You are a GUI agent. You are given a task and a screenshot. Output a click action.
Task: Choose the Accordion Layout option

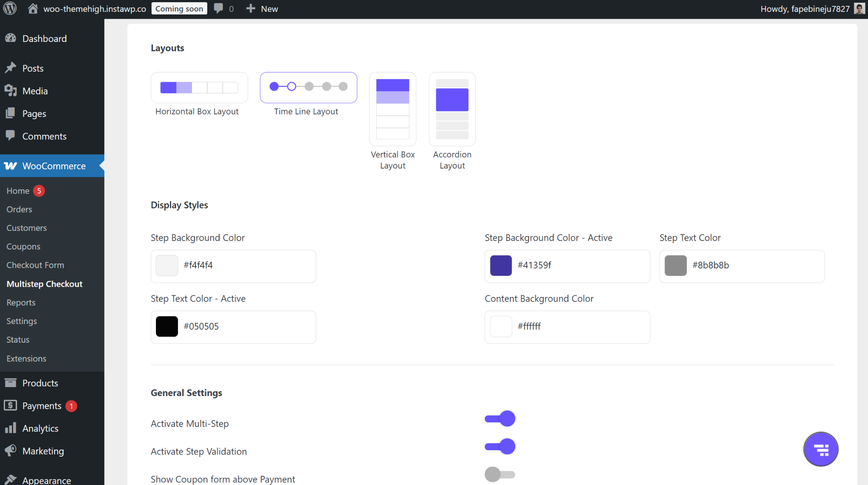452,109
